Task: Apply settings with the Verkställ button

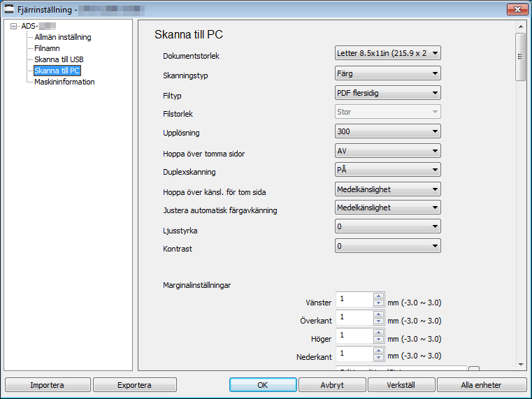Action: 401,385
